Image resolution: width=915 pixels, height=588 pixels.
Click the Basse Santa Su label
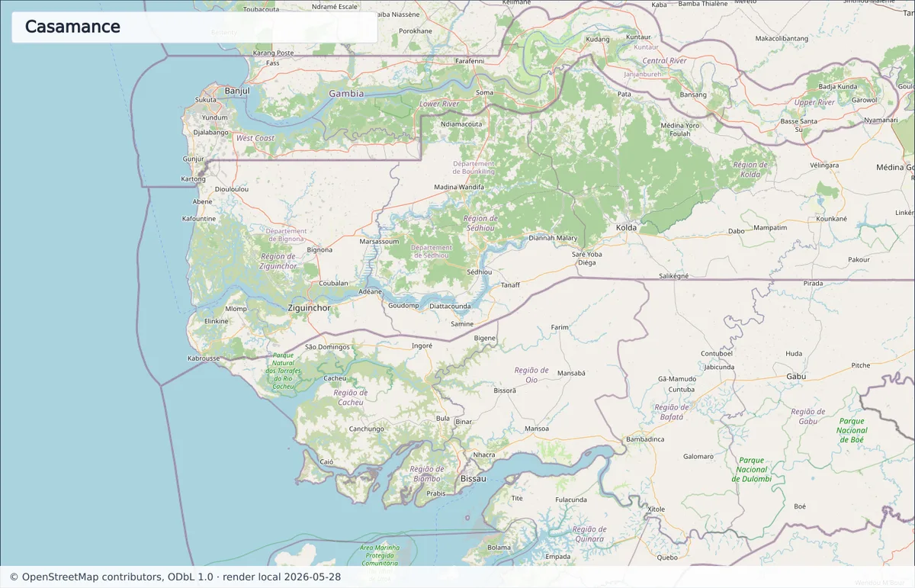point(799,125)
